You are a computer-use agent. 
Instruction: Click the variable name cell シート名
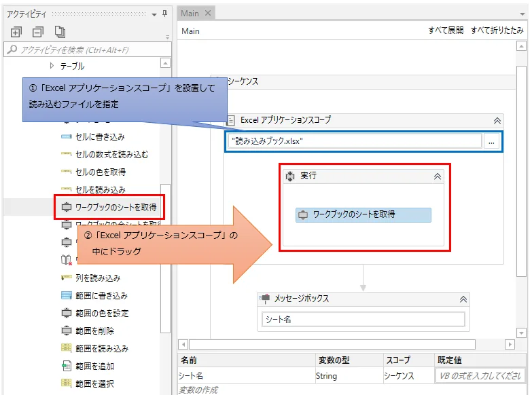tap(247, 376)
